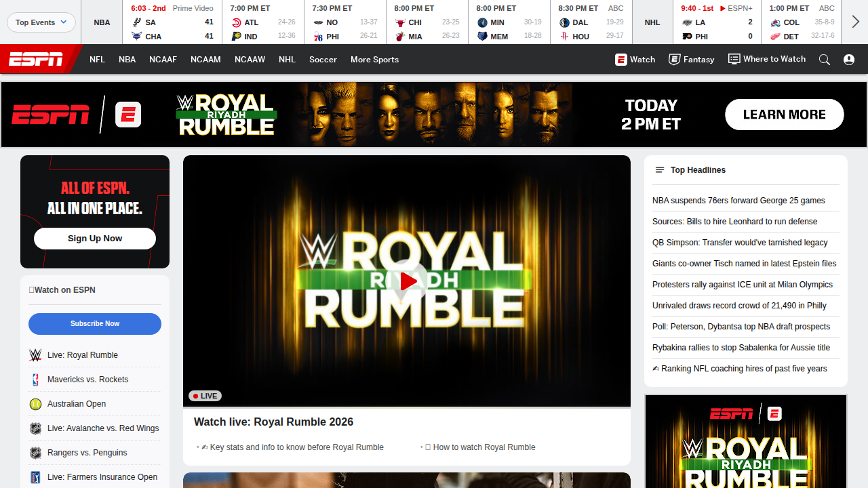The height and width of the screenshot is (488, 868).
Task: Click the NHL icon beside Avalanche vs. Red Wings
Action: coord(35,428)
